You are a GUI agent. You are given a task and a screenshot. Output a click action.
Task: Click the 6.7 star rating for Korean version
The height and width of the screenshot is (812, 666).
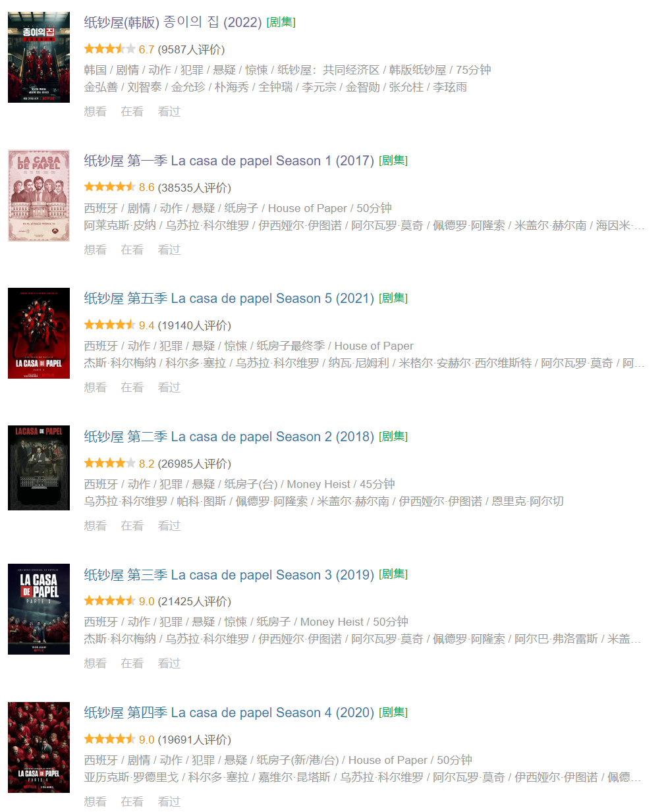click(x=109, y=49)
